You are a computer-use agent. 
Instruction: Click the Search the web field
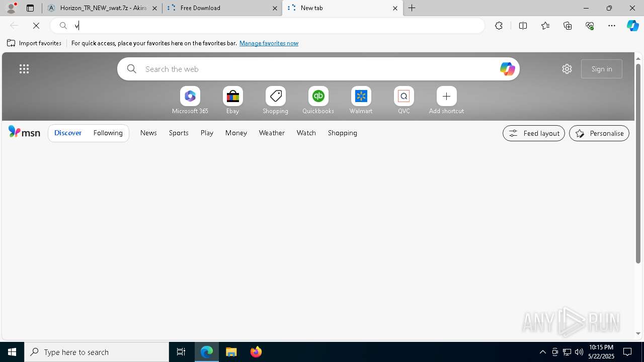(318, 69)
